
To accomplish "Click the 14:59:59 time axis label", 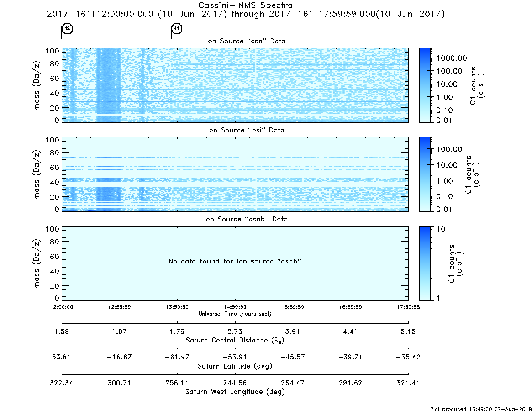I will 235,307.
